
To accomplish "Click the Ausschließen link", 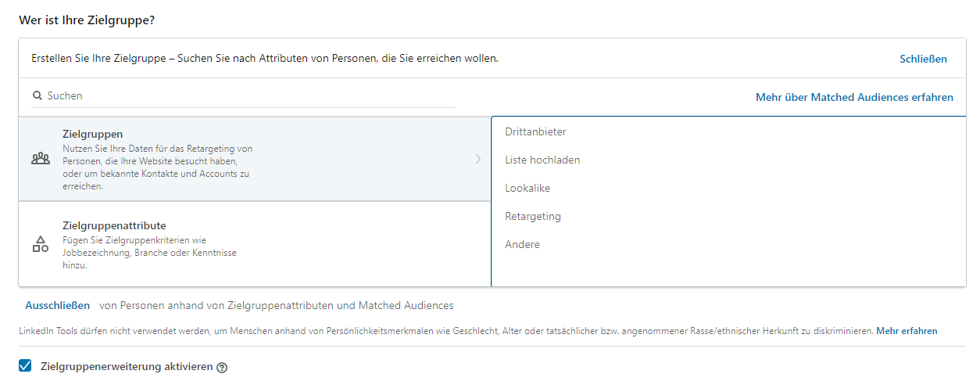I will pos(57,305).
